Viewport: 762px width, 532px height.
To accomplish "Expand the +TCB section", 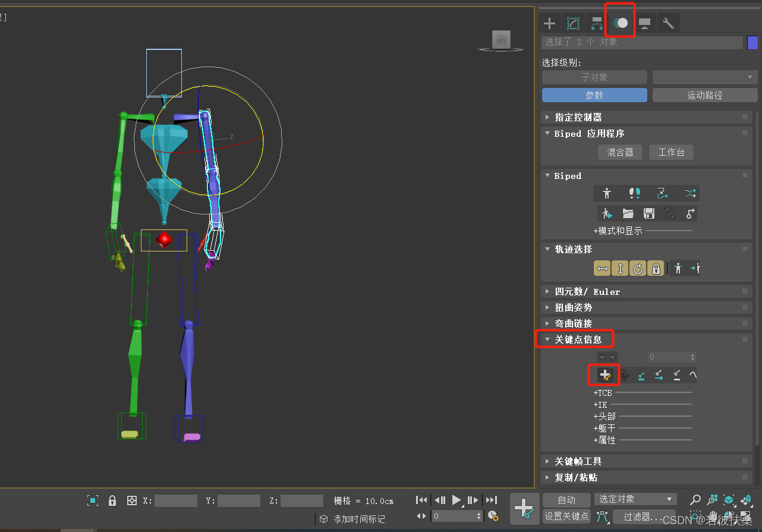I will (x=603, y=393).
